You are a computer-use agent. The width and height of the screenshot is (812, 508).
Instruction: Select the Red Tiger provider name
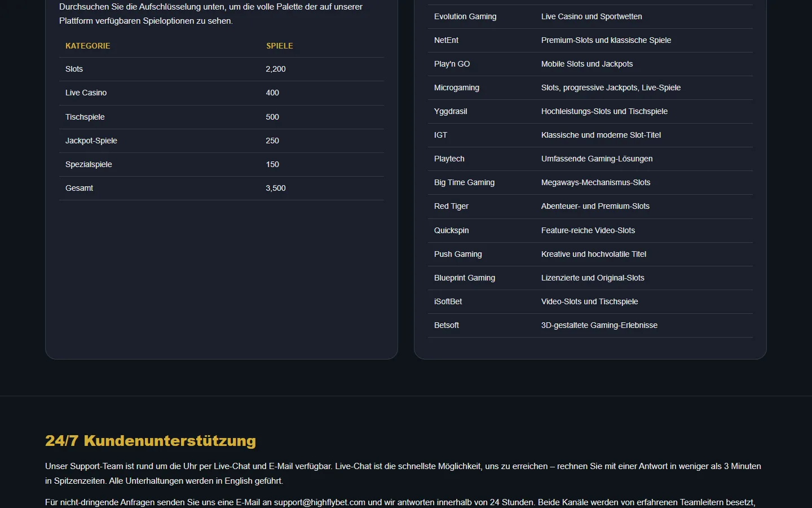coord(451,206)
